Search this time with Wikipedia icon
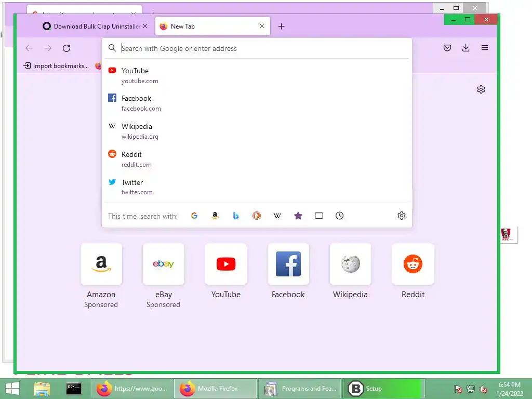The height and width of the screenshot is (399, 532). (277, 216)
